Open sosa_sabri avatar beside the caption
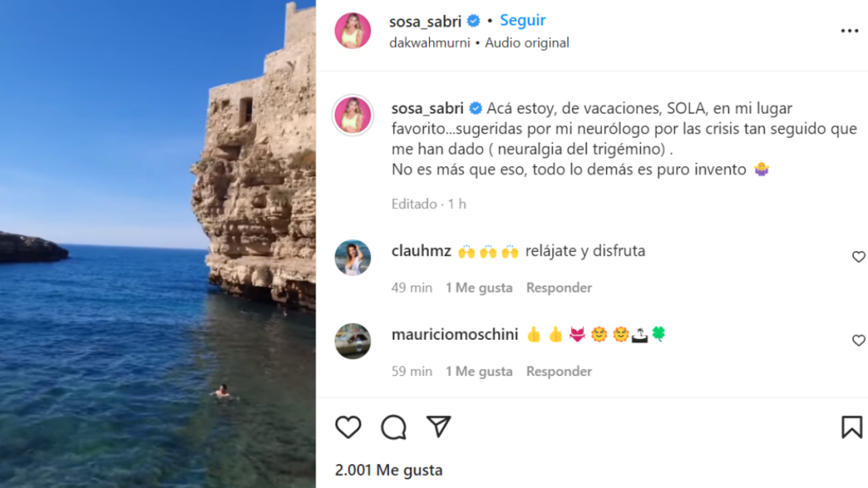 (x=353, y=115)
